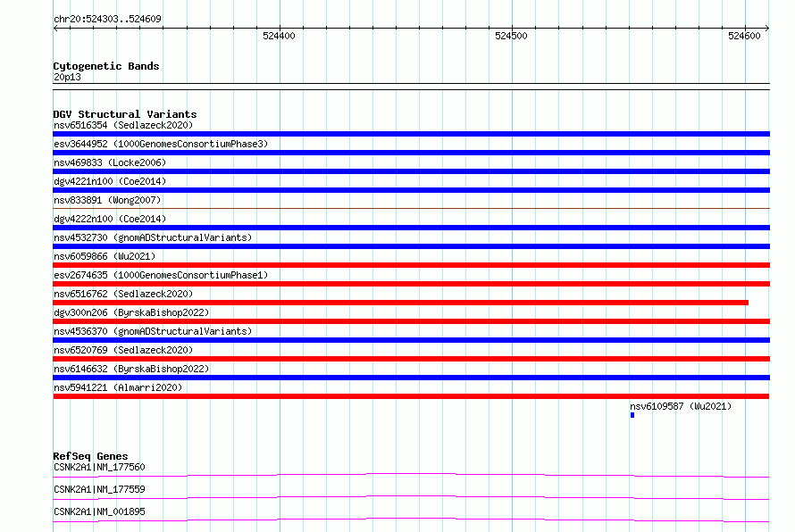Select the red bar for dgv300n206

411,321
